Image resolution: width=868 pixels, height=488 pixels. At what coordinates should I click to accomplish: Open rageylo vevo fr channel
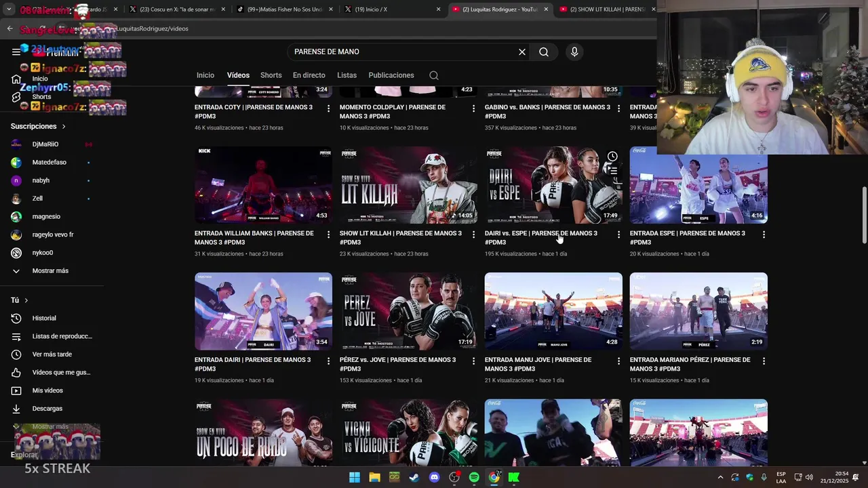pyautogui.click(x=52, y=235)
